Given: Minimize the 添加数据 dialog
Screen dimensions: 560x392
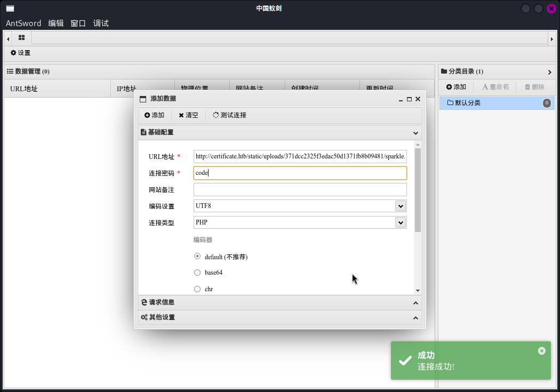Looking at the screenshot, I should [401, 99].
